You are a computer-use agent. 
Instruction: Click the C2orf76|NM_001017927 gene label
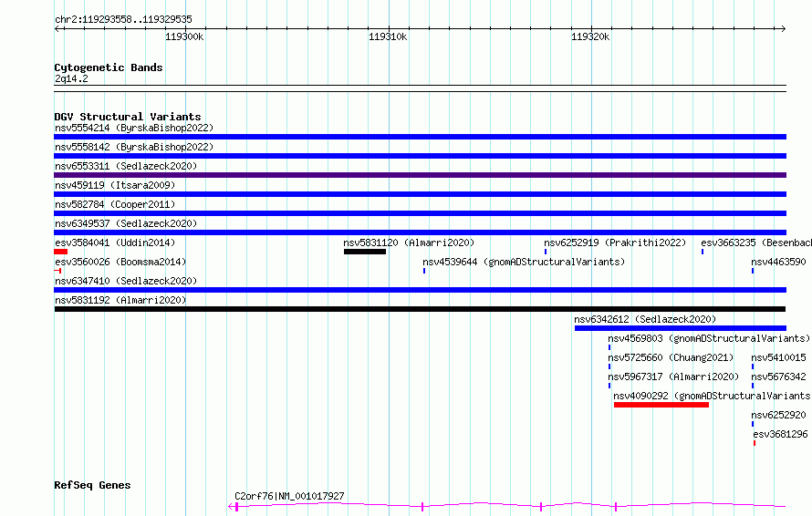(x=289, y=496)
